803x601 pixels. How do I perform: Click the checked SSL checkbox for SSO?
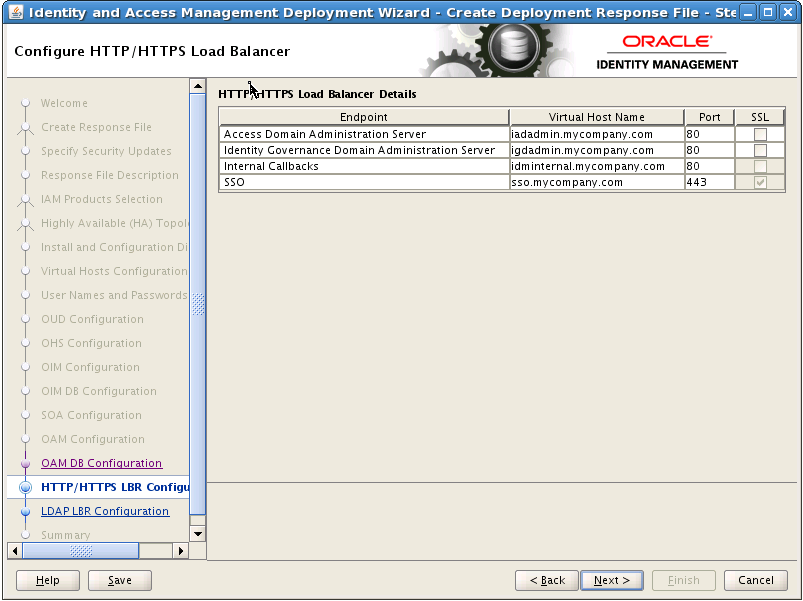(760, 182)
